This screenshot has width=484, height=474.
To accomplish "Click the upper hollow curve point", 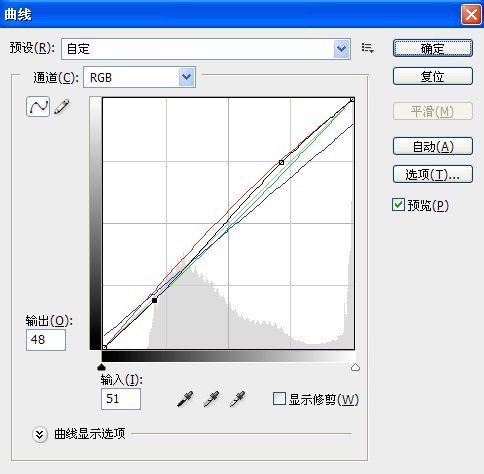I will click(x=281, y=162).
